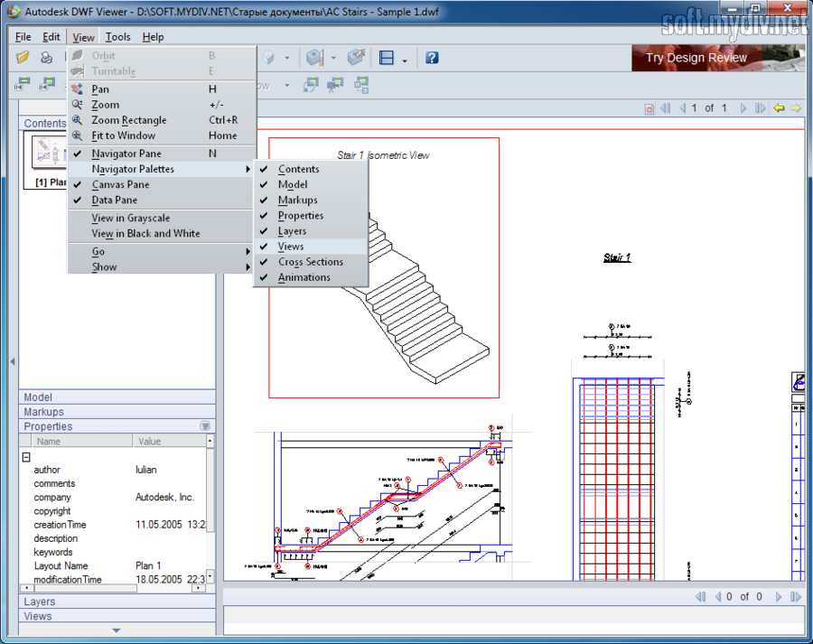Click the first animation frame icon
The width and height of the screenshot is (813, 644).
[x=23, y=84]
